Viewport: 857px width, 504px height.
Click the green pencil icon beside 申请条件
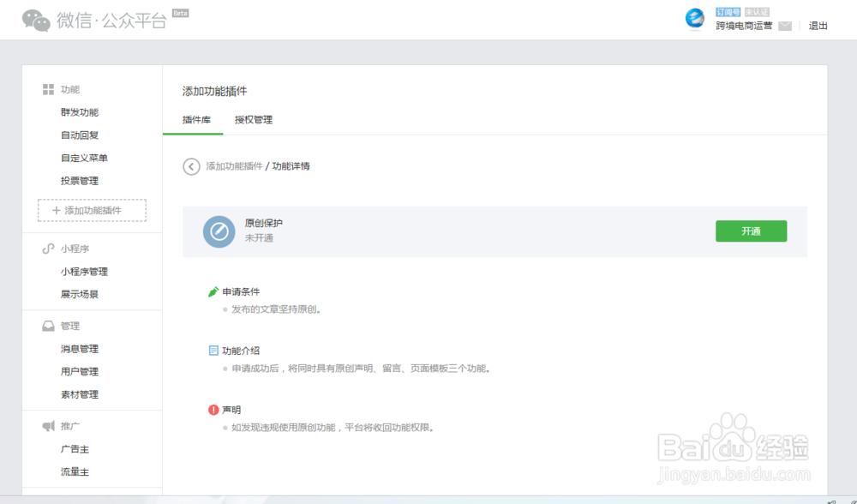click(x=215, y=291)
